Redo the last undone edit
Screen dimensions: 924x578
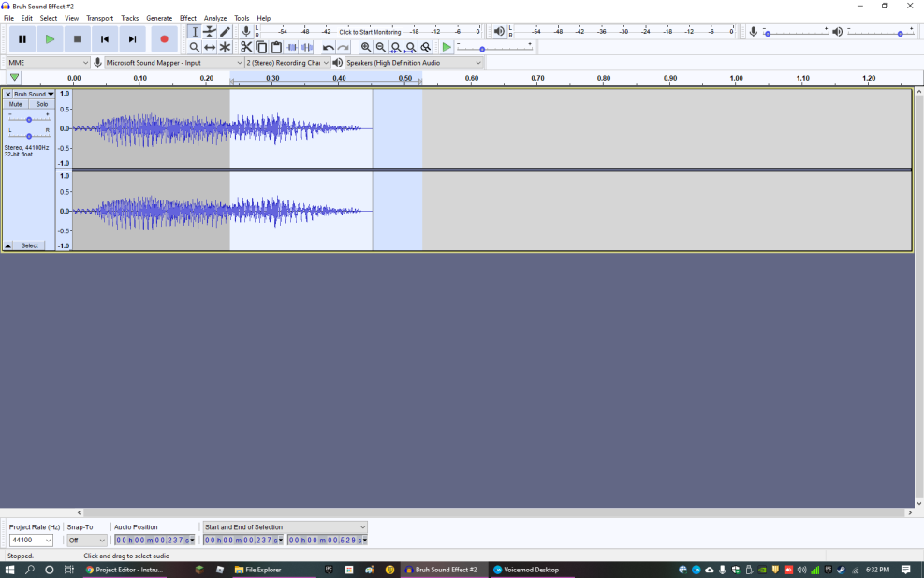[343, 47]
